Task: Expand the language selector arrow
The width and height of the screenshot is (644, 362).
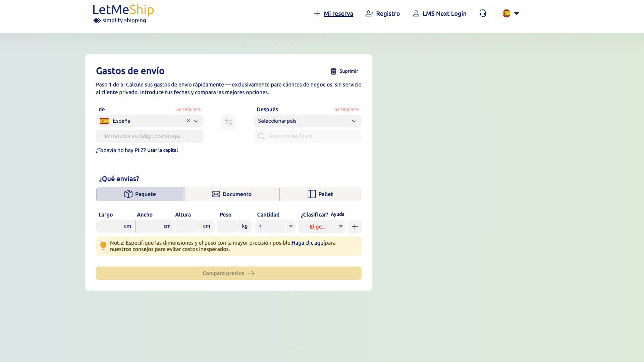Action: tap(517, 13)
